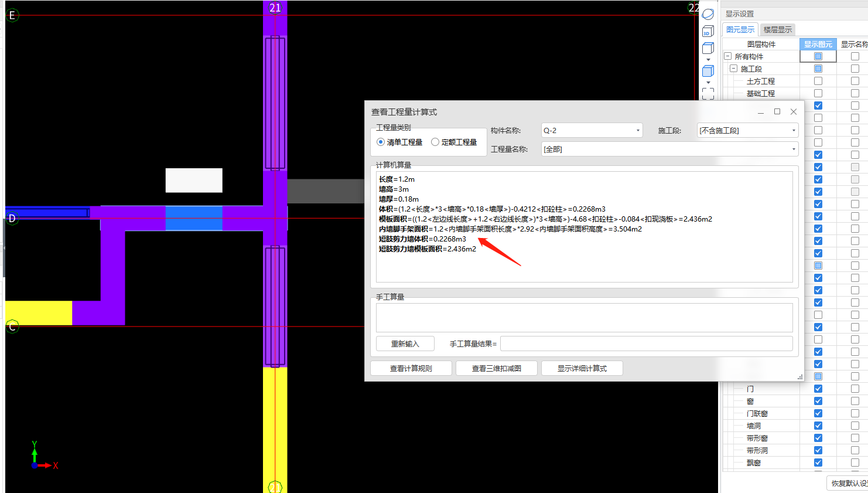Collapse the 所有构件 tree node

point(728,56)
